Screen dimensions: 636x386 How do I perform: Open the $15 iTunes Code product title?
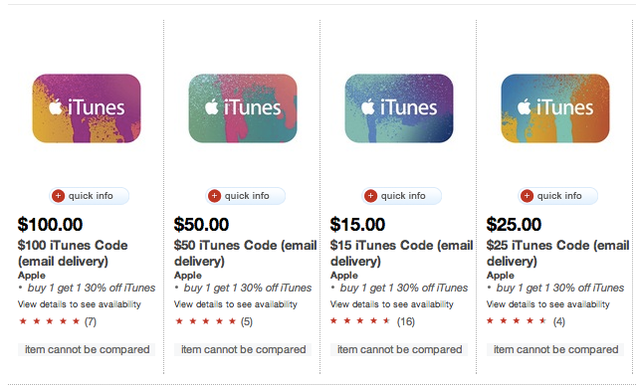click(x=402, y=253)
